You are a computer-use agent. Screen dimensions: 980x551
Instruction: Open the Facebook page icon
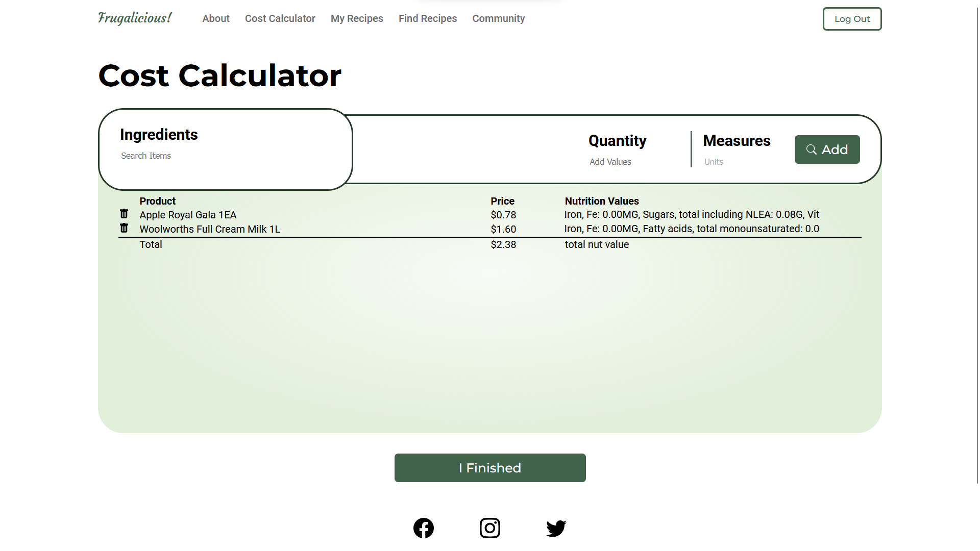(423, 528)
